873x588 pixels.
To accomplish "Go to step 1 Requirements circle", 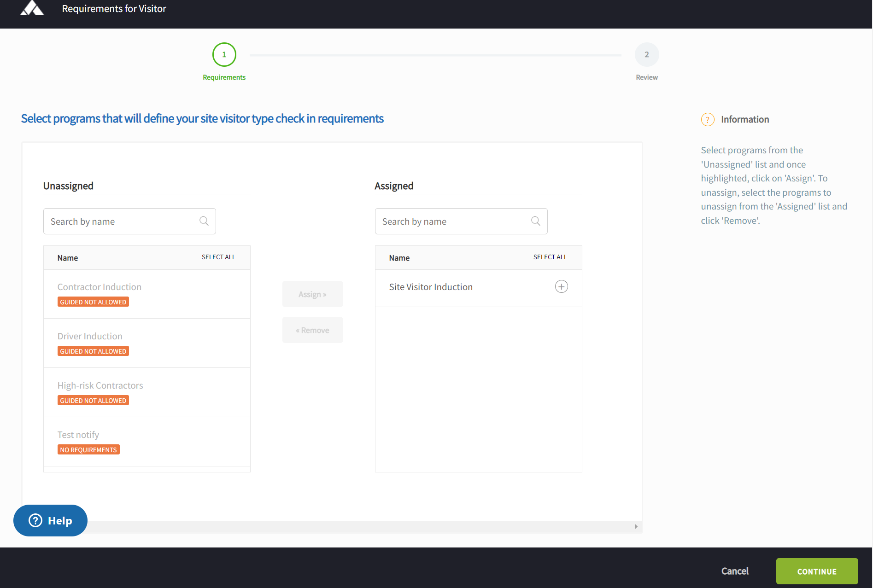I will [224, 55].
